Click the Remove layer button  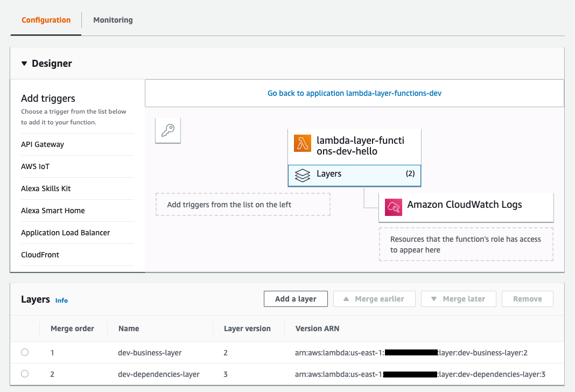point(527,299)
